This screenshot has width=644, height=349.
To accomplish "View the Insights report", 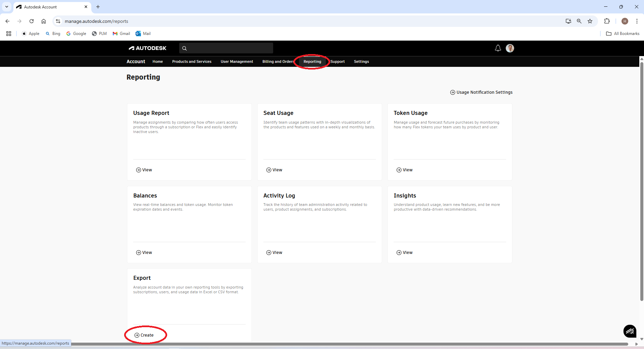I will click(x=404, y=253).
